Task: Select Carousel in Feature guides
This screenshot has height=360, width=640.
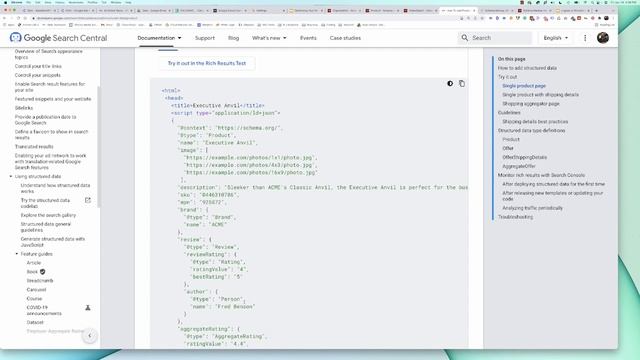Action: point(36,290)
